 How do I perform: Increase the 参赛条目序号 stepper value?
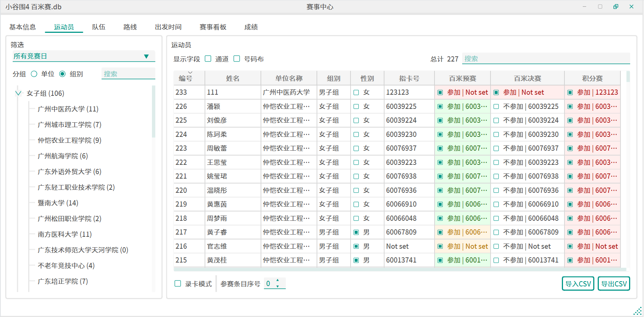277,280
